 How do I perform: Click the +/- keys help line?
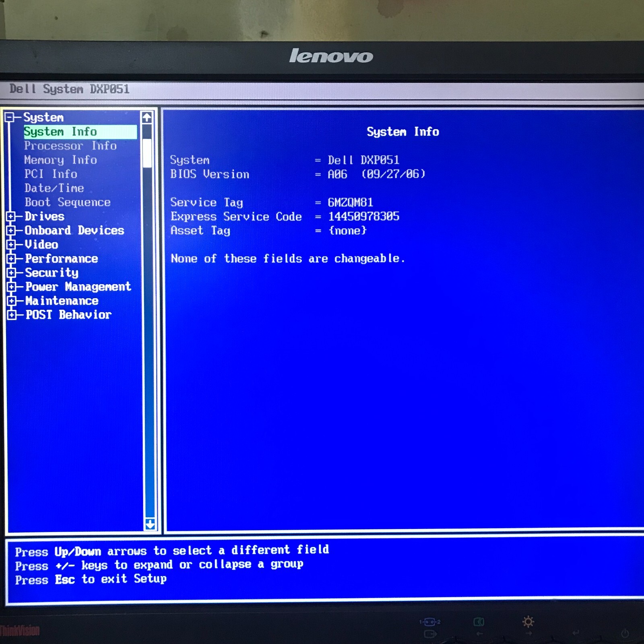pyautogui.click(x=159, y=565)
